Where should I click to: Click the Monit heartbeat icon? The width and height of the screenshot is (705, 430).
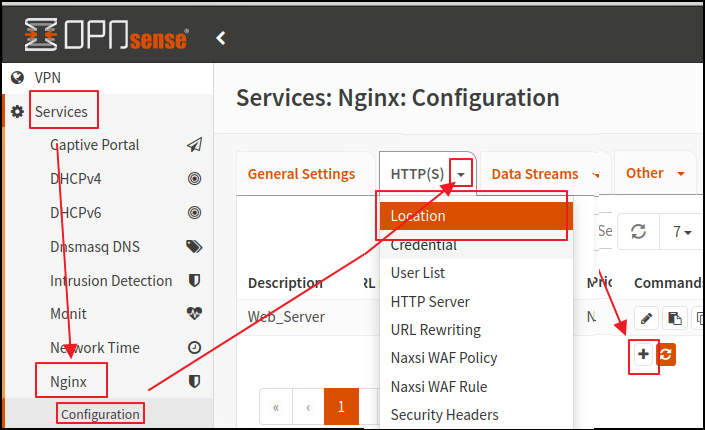pyautogui.click(x=194, y=314)
